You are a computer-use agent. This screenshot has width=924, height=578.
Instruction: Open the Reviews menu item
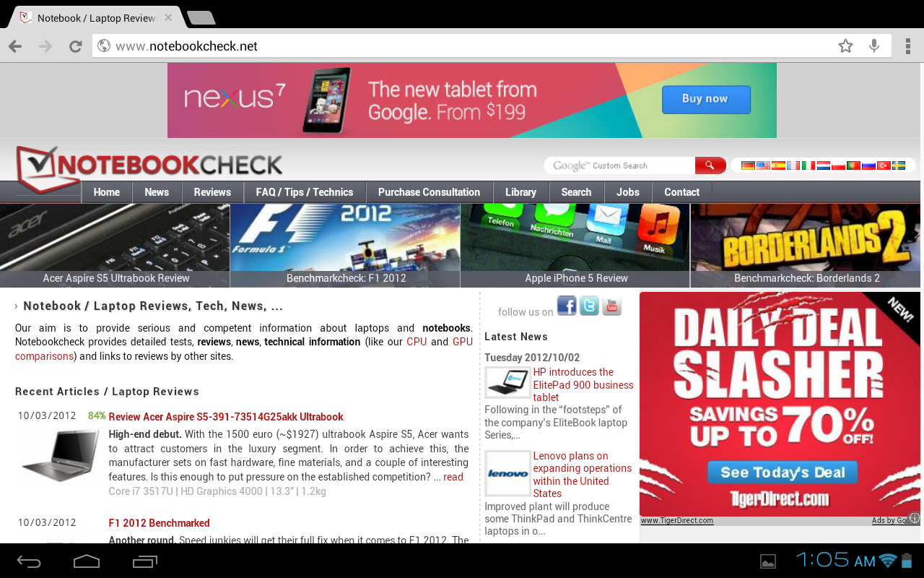(212, 192)
